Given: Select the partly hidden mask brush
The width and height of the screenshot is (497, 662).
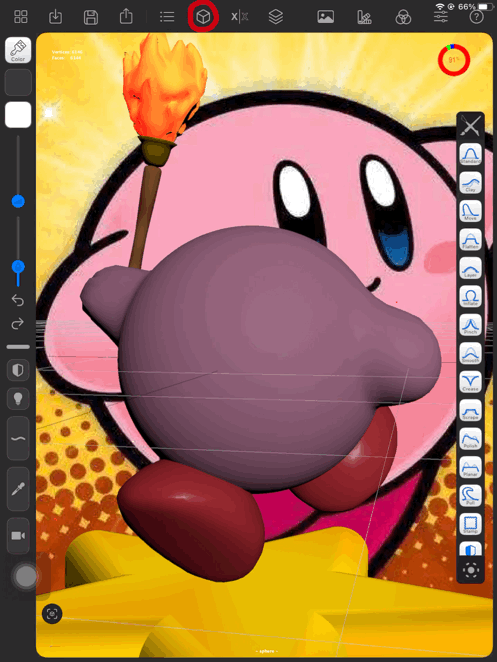Looking at the screenshot, I should click(x=470, y=548).
